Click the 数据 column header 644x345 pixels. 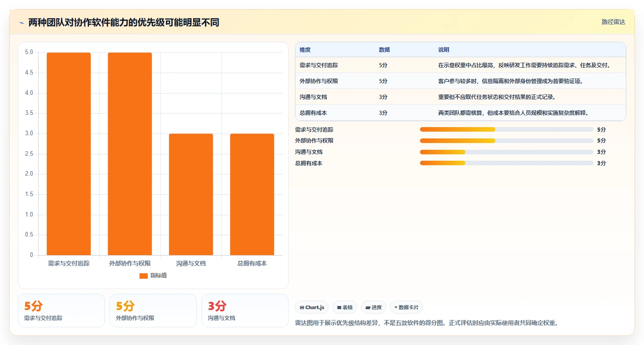384,50
